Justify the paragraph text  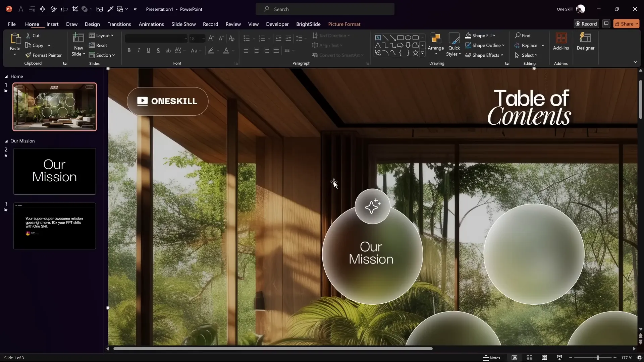pos(276,51)
